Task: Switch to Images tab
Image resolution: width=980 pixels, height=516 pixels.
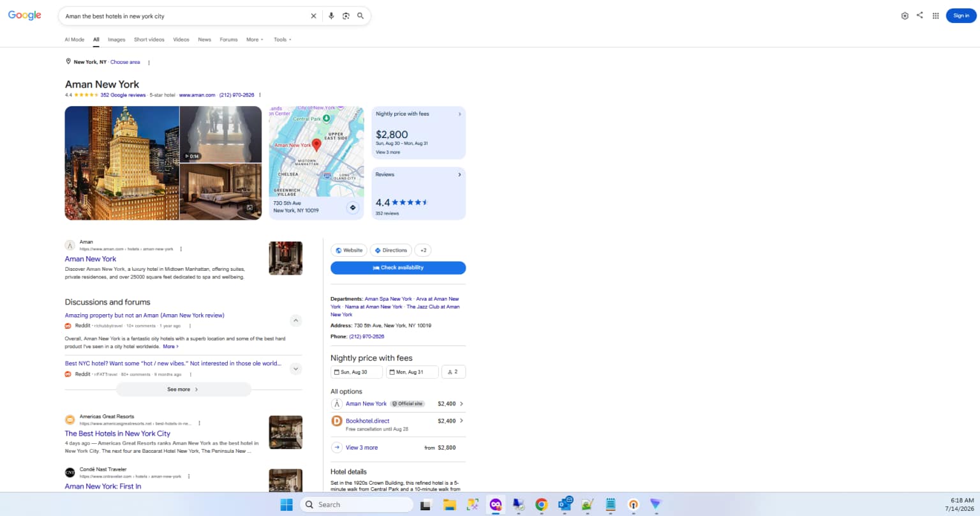Action: tap(117, 40)
